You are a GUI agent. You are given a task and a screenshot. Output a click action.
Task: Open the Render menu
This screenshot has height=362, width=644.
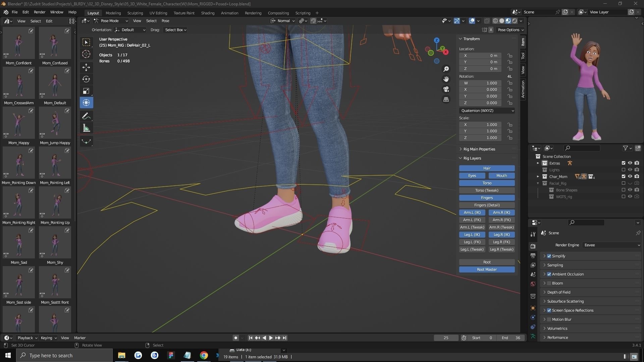(40, 12)
